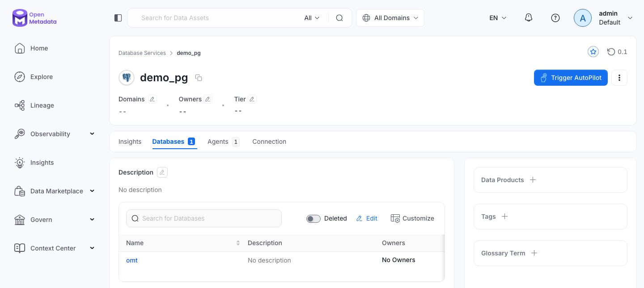The image size is (644, 288).
Task: Switch to the Insights tab
Action: pyautogui.click(x=130, y=142)
